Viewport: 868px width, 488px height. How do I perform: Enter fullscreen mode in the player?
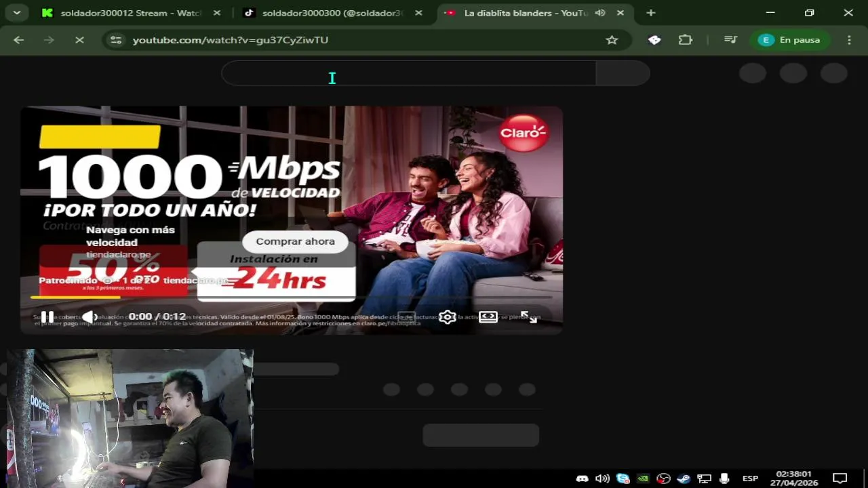click(x=529, y=317)
